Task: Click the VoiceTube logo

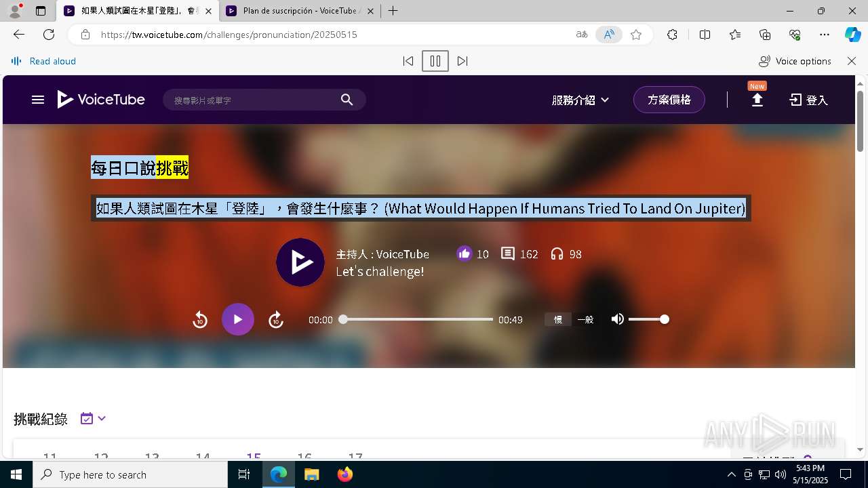Action: 101,100
